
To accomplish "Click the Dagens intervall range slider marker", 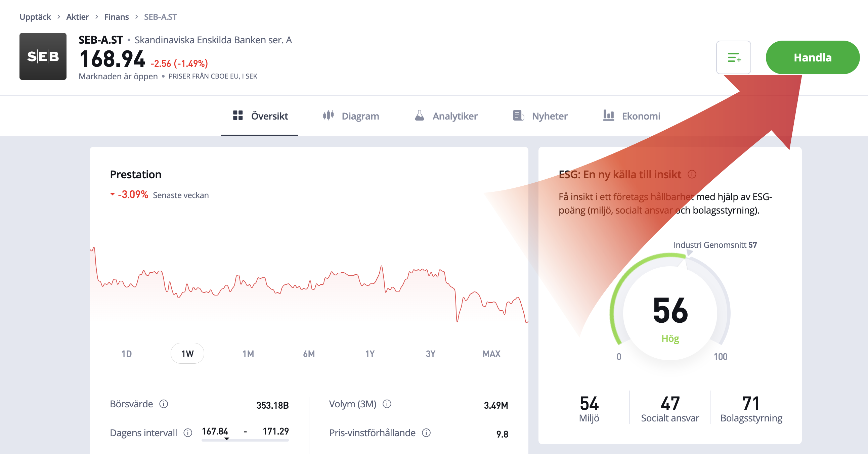I will click(x=227, y=439).
